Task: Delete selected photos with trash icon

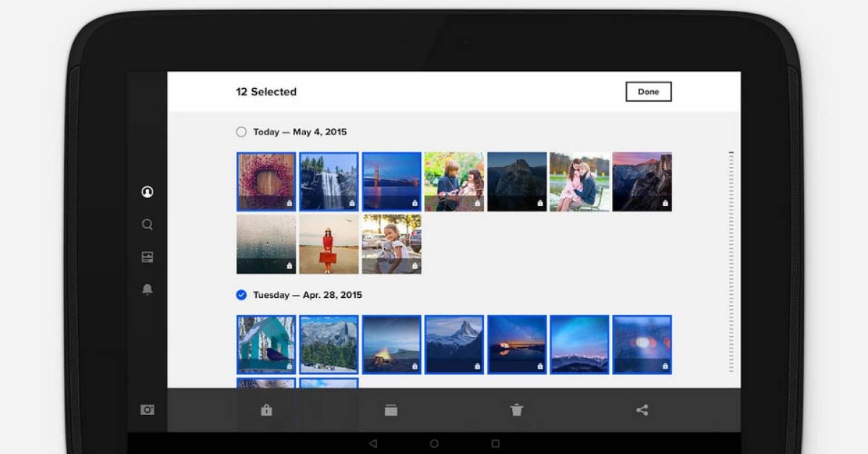Action: tap(516, 411)
